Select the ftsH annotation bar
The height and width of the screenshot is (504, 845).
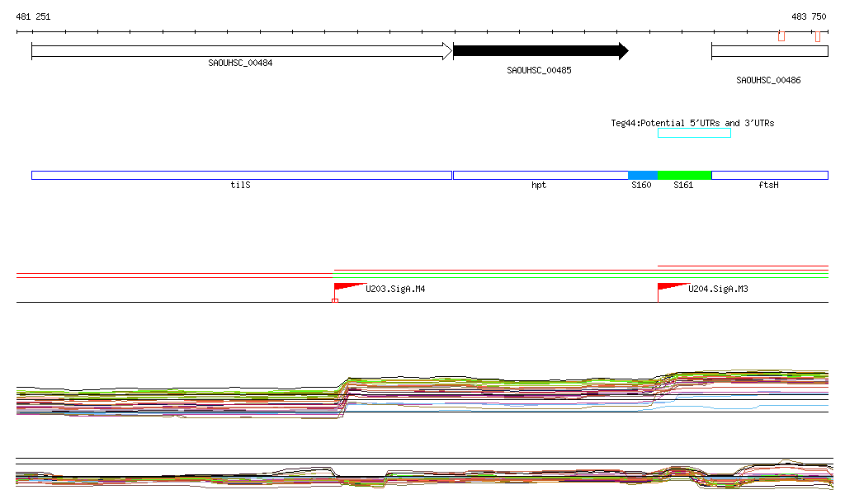pyautogui.click(x=769, y=176)
